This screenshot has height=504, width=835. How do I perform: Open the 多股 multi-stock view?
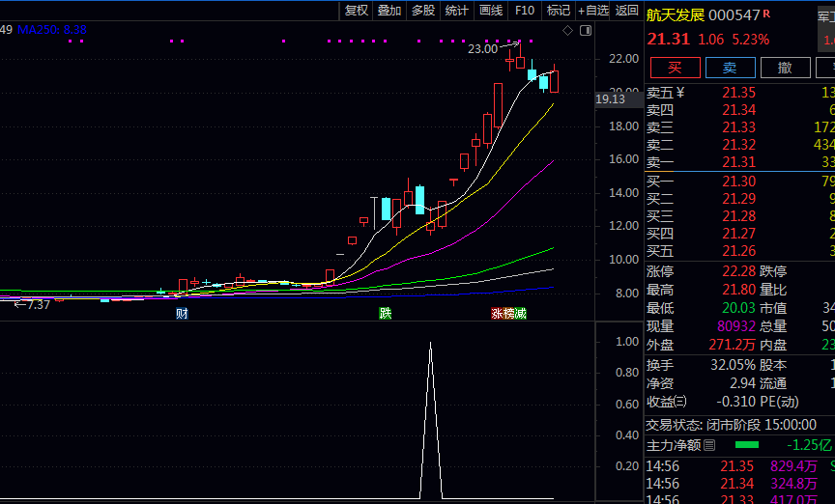[423, 11]
